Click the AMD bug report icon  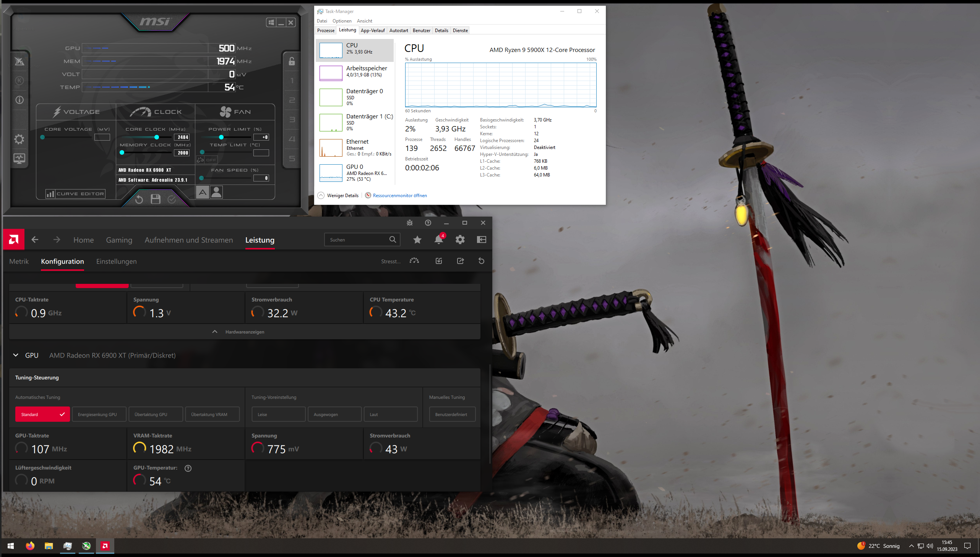click(x=409, y=223)
